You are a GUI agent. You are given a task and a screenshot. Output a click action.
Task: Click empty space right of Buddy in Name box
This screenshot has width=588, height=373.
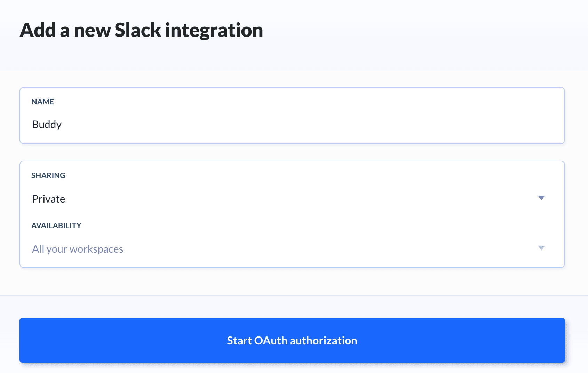pos(313,125)
